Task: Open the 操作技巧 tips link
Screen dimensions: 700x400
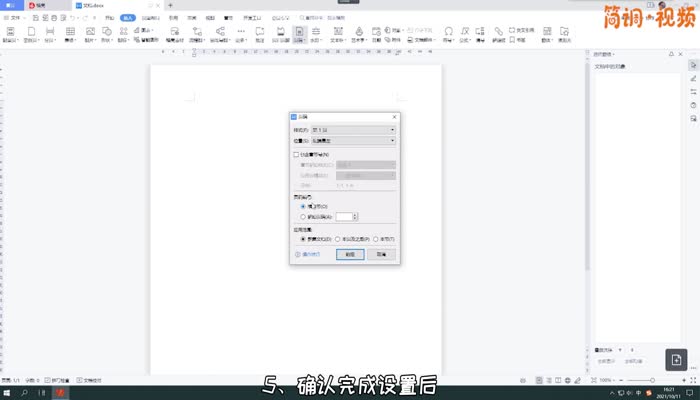Action: pos(309,255)
